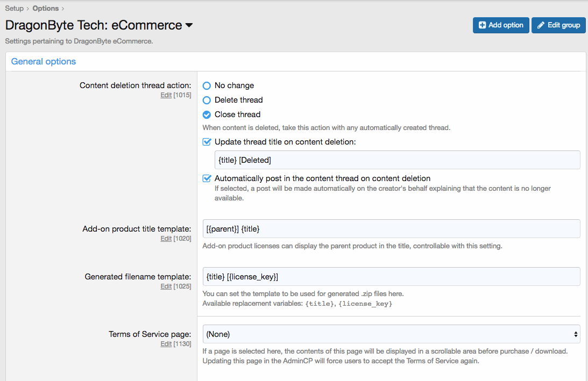Click the plus icon on Add option

click(x=482, y=25)
